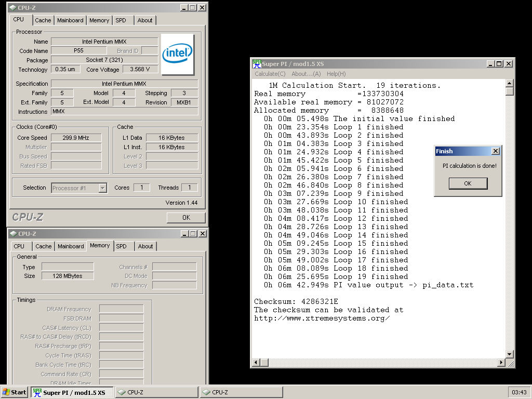Click the Specification Intel Pentium MMX field
This screenshot has height=399, width=532.
[125, 84]
